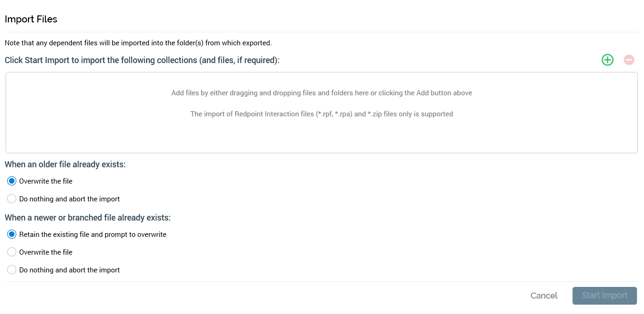Click the 'Click Start Import to import' heading
Image resolution: width=644 pixels, height=314 pixels.
pos(142,60)
